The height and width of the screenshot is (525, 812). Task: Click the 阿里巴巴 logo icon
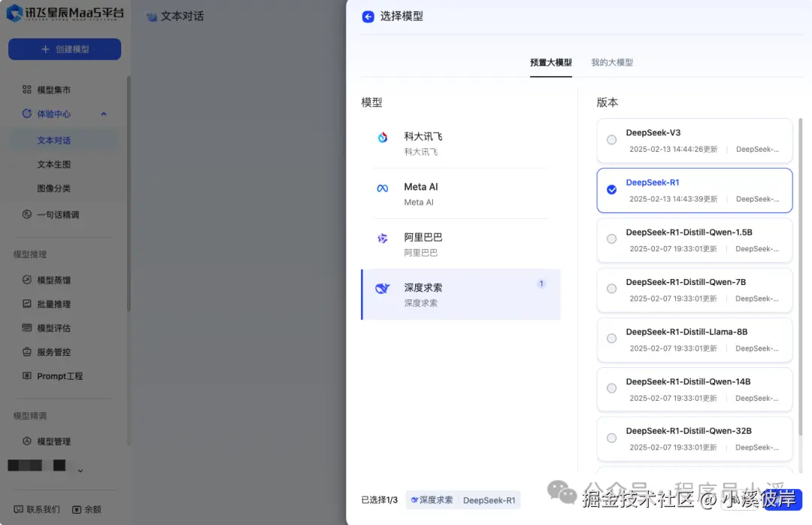[383, 238]
